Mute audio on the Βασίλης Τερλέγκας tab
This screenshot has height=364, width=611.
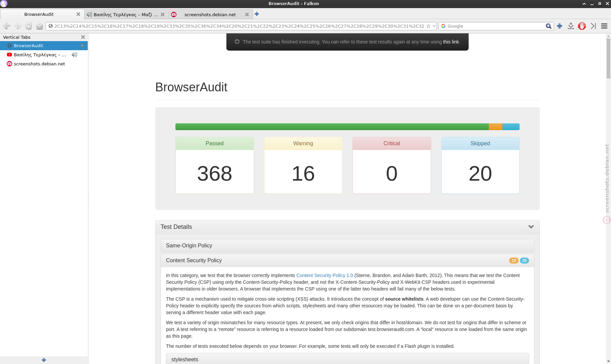coord(89,14)
